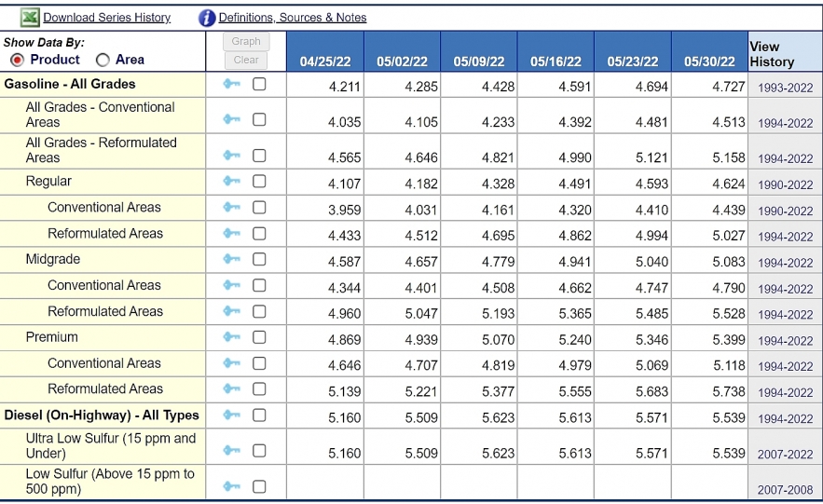Viewport: 823px width, 504px height.
Task: Click the key icon in the Midgrade row
Action: click(x=232, y=260)
